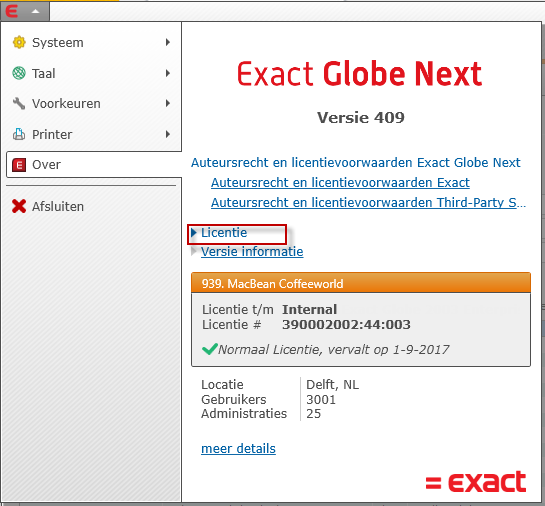Expand the Versie informatie triangle
The height and width of the screenshot is (506, 545).
point(194,251)
